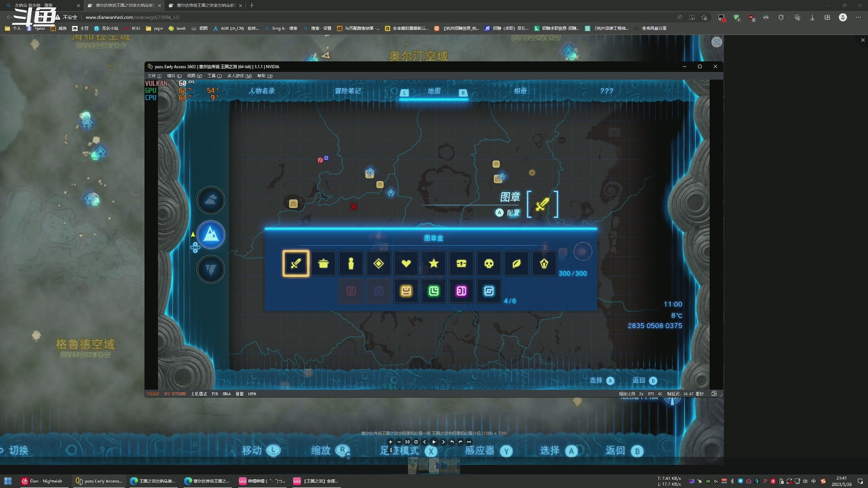Open yuzu 文件 menu

pos(154,76)
